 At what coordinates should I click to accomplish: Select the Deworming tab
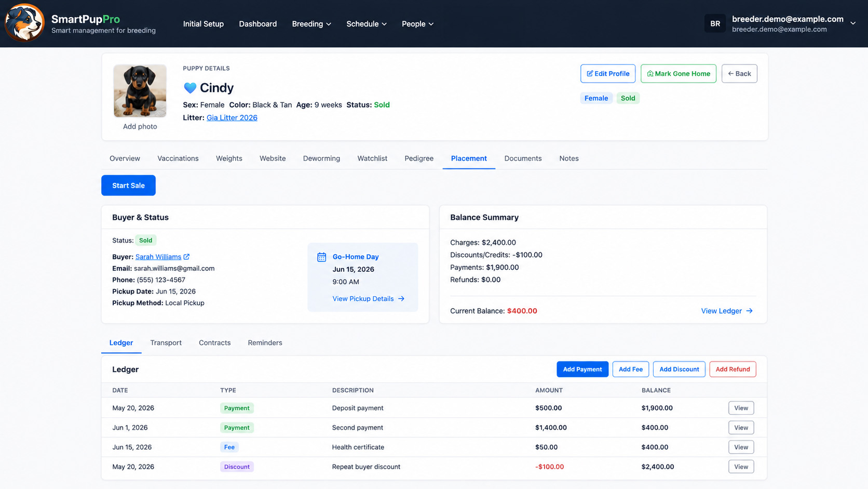pos(321,158)
